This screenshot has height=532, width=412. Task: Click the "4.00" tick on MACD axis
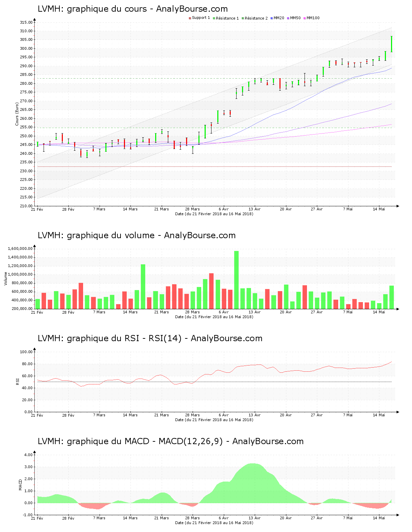(28, 455)
